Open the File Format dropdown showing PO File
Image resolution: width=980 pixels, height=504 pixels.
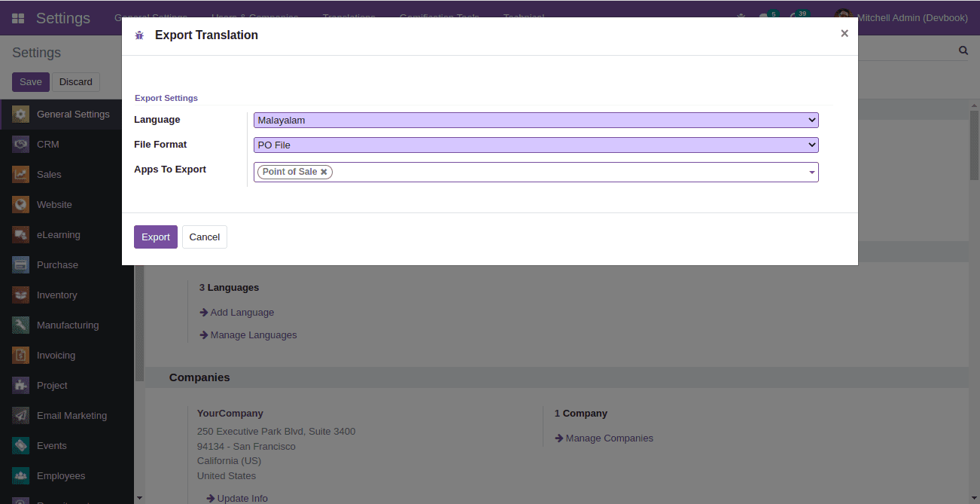(536, 145)
